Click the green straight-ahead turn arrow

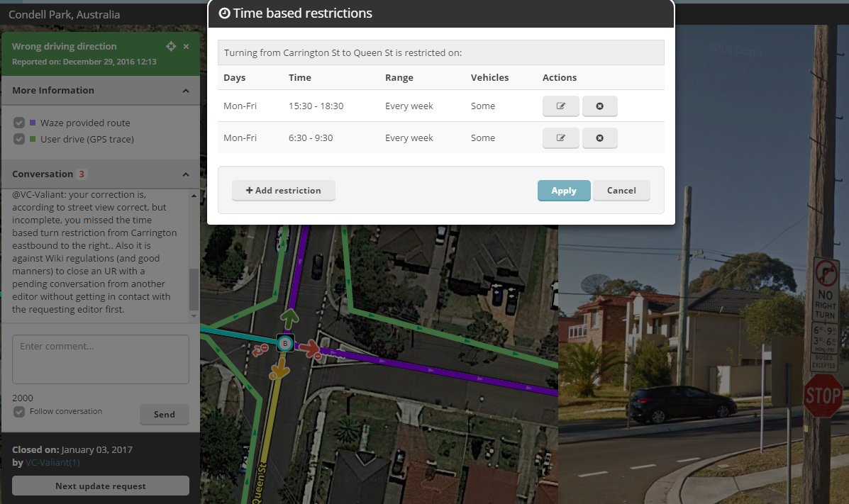pos(289,318)
